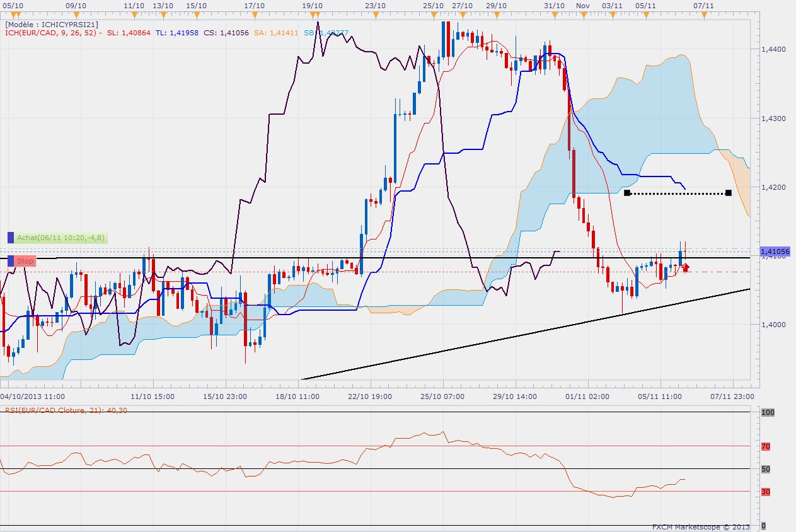The image size is (796, 532).
Task: Click the orange triangle marker under 23/10
Action: click(376, 14)
